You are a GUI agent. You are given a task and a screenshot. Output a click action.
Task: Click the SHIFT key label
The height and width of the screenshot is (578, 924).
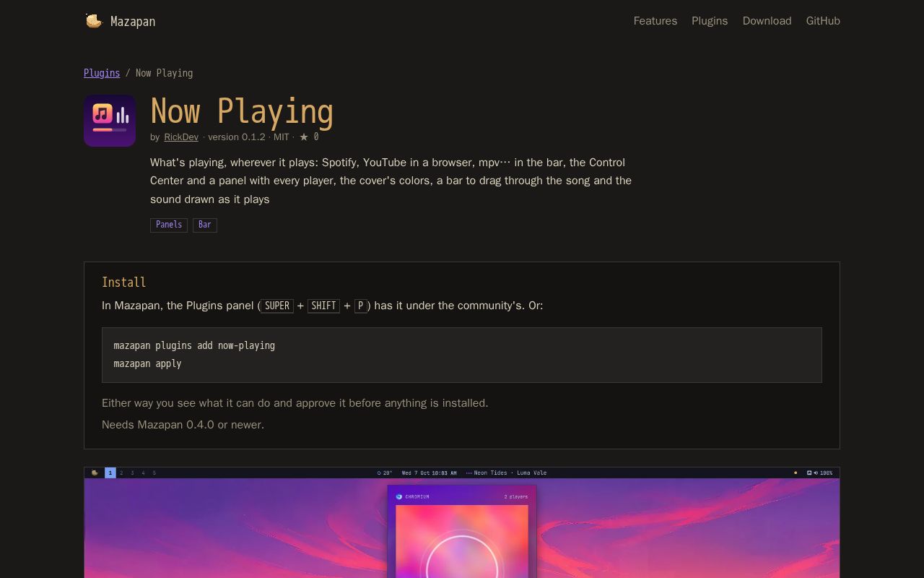click(x=323, y=306)
